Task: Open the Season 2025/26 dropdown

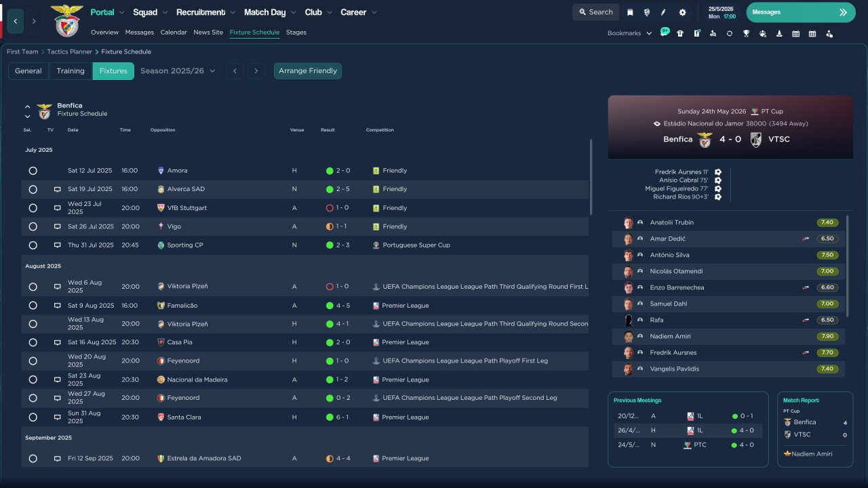Action: point(178,70)
